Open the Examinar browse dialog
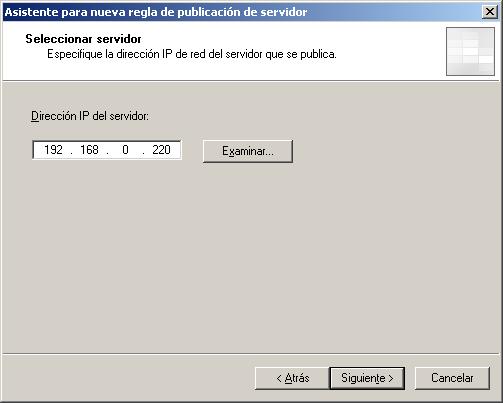 click(x=248, y=151)
